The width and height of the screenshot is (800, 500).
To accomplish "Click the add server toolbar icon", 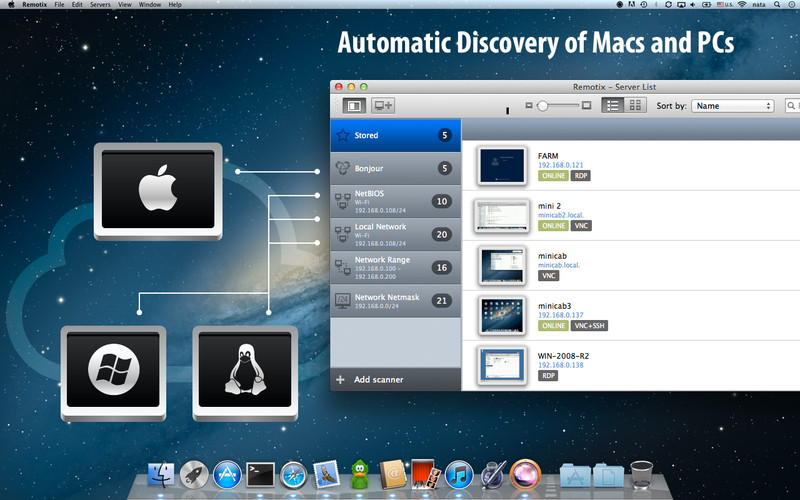I will coord(383,105).
